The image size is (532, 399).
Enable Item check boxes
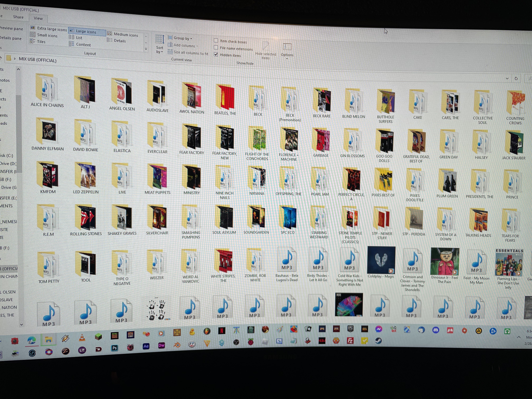[216, 41]
